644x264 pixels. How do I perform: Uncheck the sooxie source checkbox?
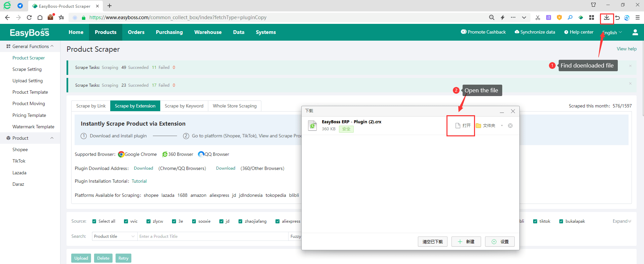click(x=194, y=221)
